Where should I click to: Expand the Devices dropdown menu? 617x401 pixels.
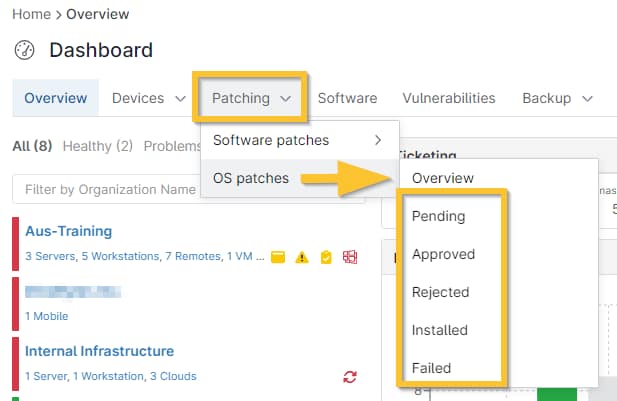(x=149, y=98)
